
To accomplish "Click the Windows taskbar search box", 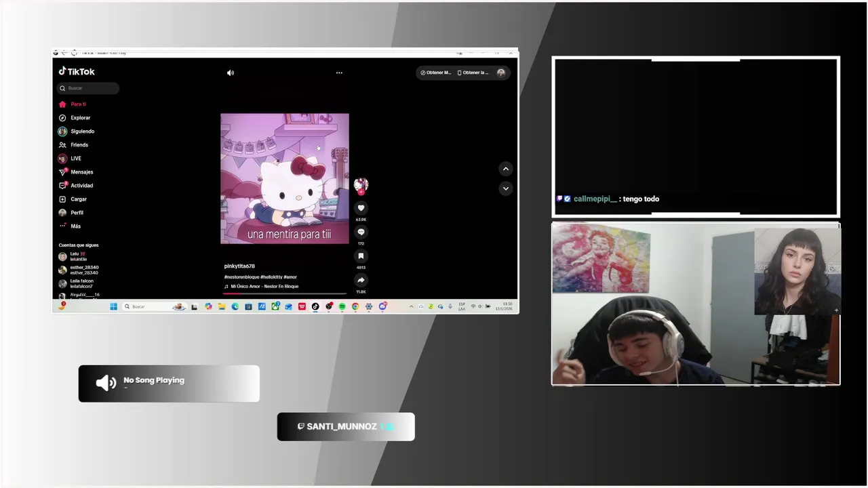I will pos(155,306).
